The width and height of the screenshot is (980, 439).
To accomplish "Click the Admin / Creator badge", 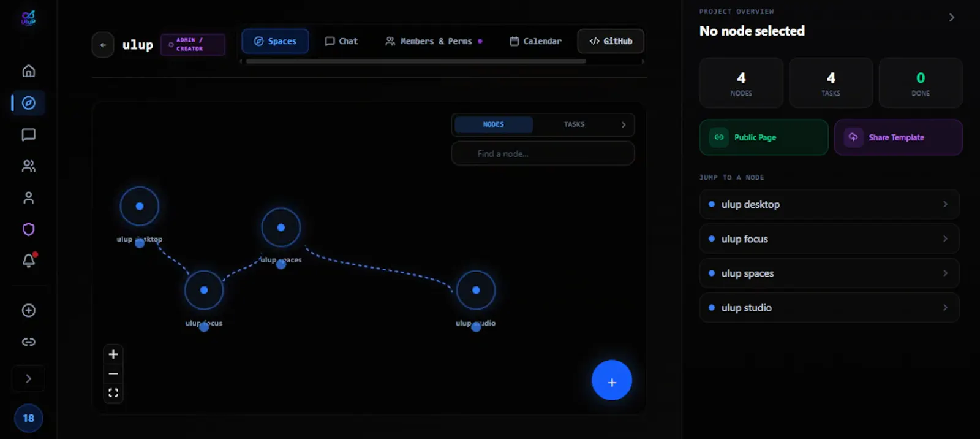I will click(x=193, y=44).
